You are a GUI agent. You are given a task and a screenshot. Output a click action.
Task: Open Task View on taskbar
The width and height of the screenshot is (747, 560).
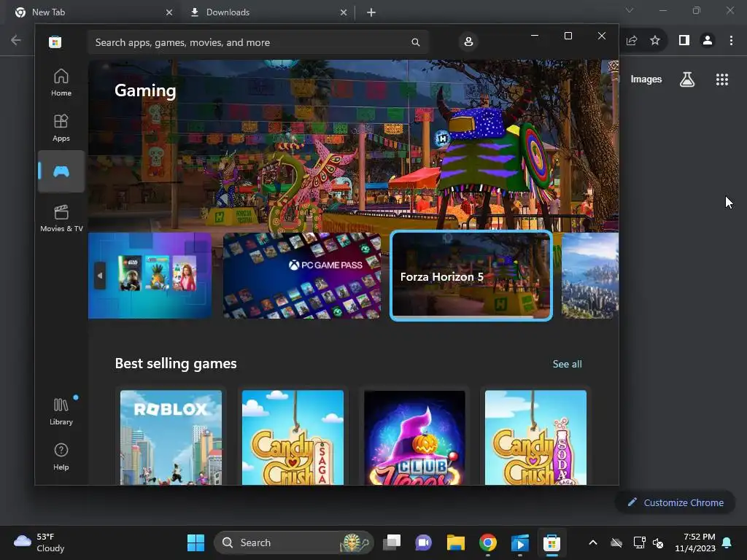[392, 542]
